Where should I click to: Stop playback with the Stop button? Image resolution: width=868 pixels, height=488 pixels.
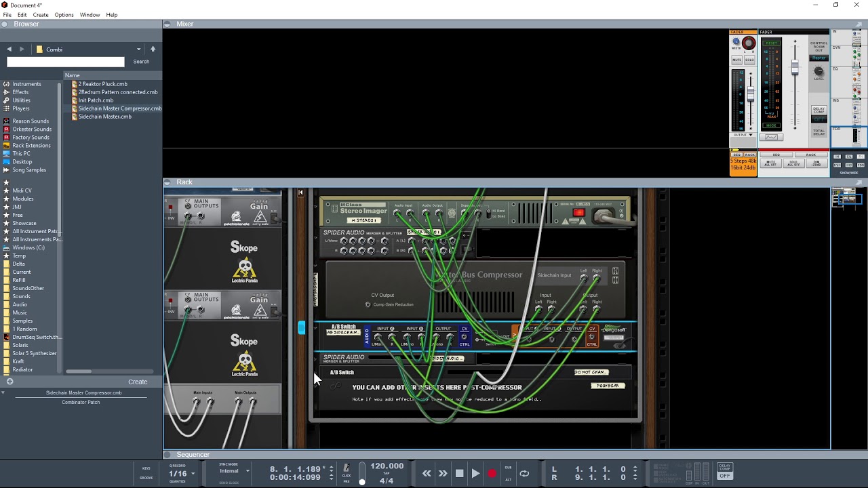pos(459,474)
